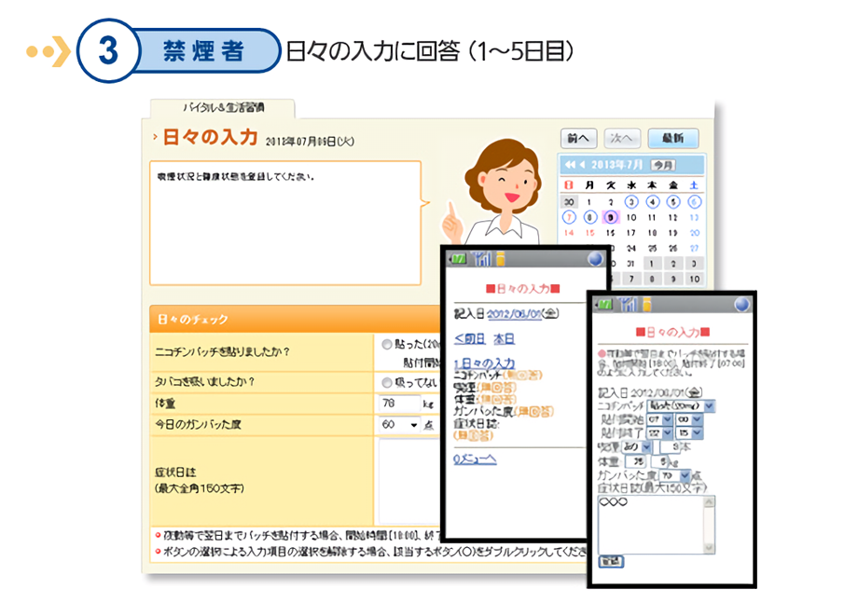Switch to the バイタル&生活習慣 tab
The image size is (858, 616).
223,108
